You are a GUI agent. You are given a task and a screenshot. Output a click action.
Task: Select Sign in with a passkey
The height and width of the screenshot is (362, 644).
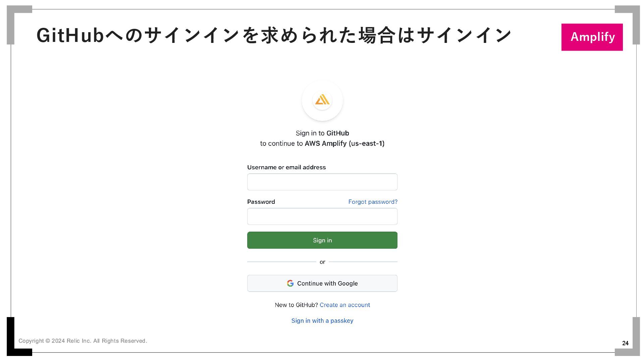pos(322,321)
